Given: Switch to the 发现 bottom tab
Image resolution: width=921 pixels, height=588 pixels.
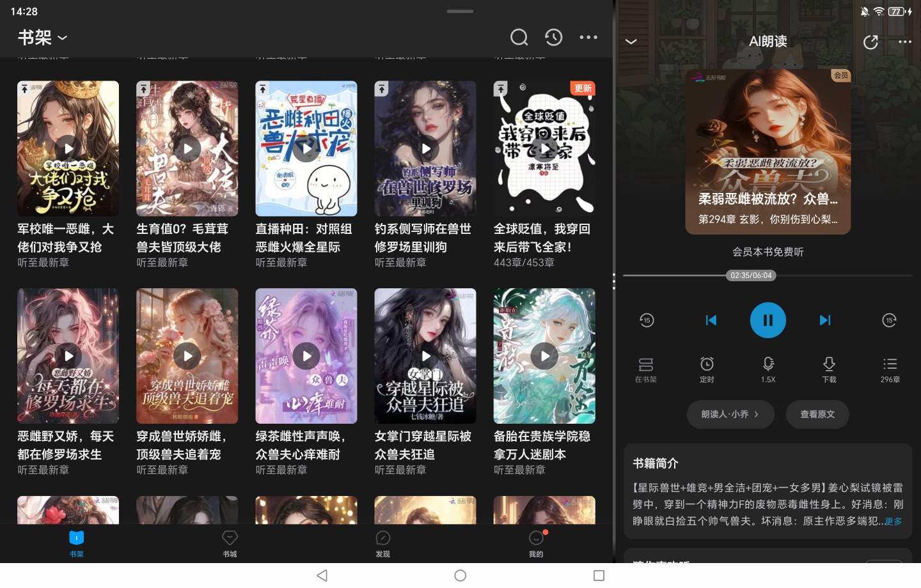Looking at the screenshot, I should pyautogui.click(x=382, y=544).
